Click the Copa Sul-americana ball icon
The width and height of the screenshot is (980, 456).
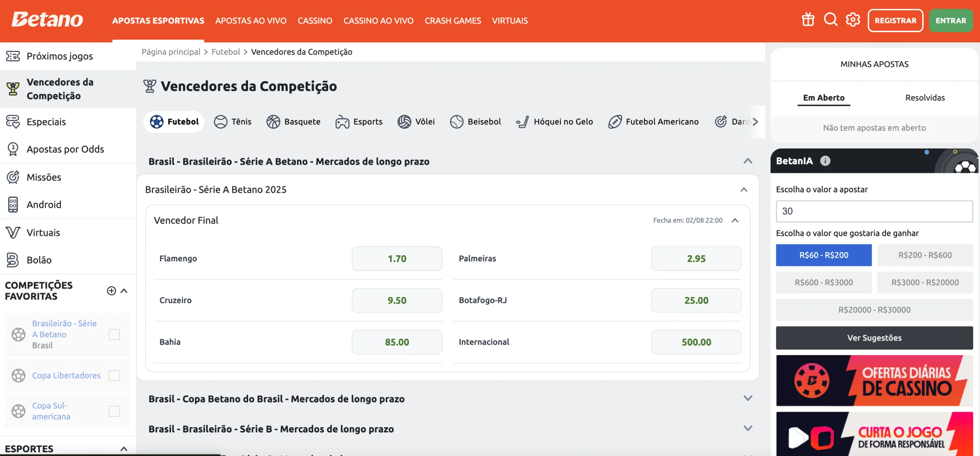18,411
